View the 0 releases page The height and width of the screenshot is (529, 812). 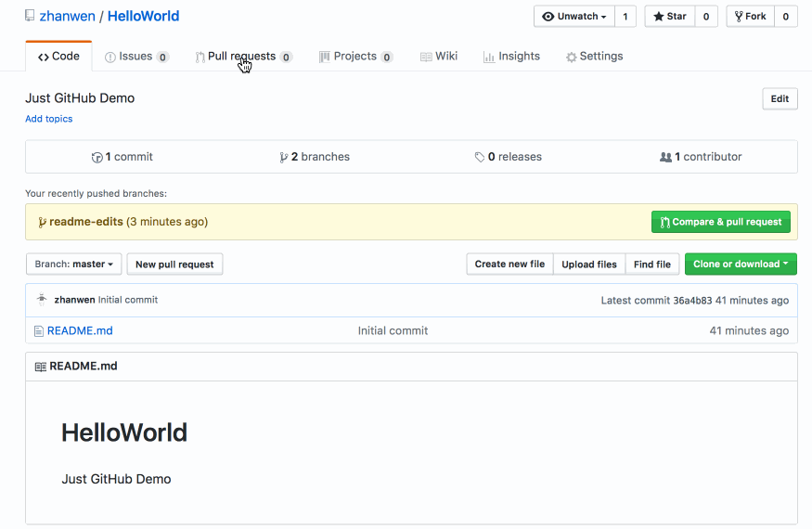coord(508,157)
